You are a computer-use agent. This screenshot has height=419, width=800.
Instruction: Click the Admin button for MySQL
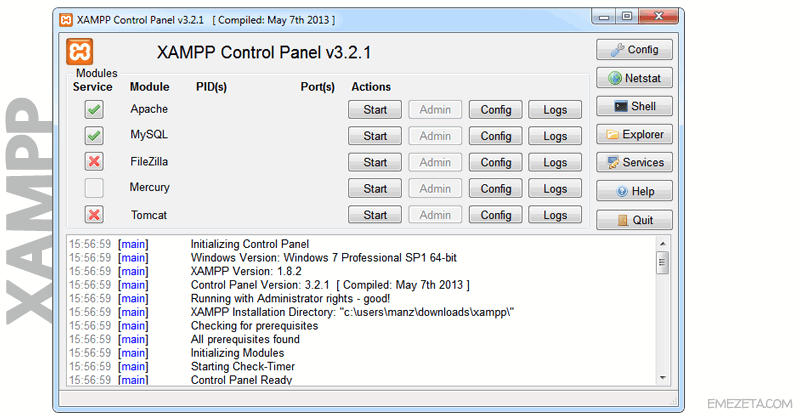(x=435, y=136)
